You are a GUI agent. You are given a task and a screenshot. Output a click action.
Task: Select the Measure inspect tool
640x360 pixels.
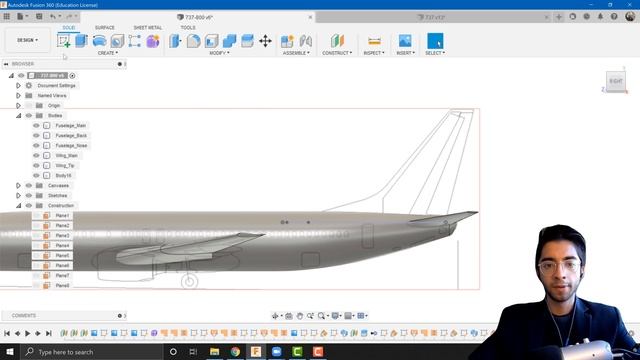(x=374, y=41)
